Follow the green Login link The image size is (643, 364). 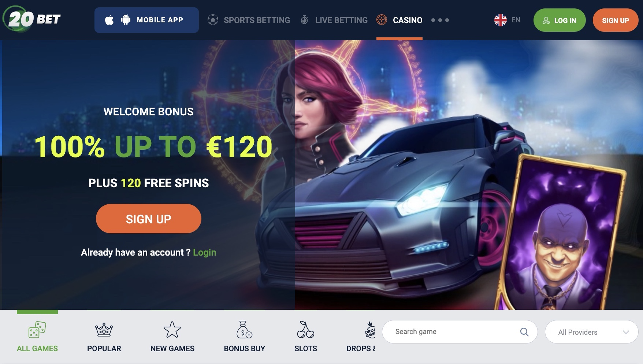click(204, 252)
